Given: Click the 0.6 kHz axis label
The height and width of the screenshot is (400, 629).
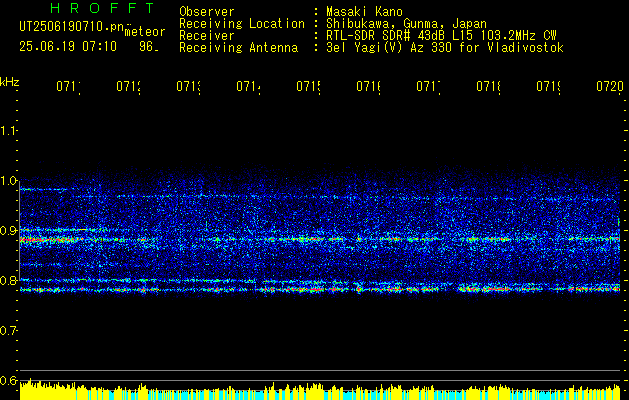Looking at the screenshot, I should pos(8,380).
